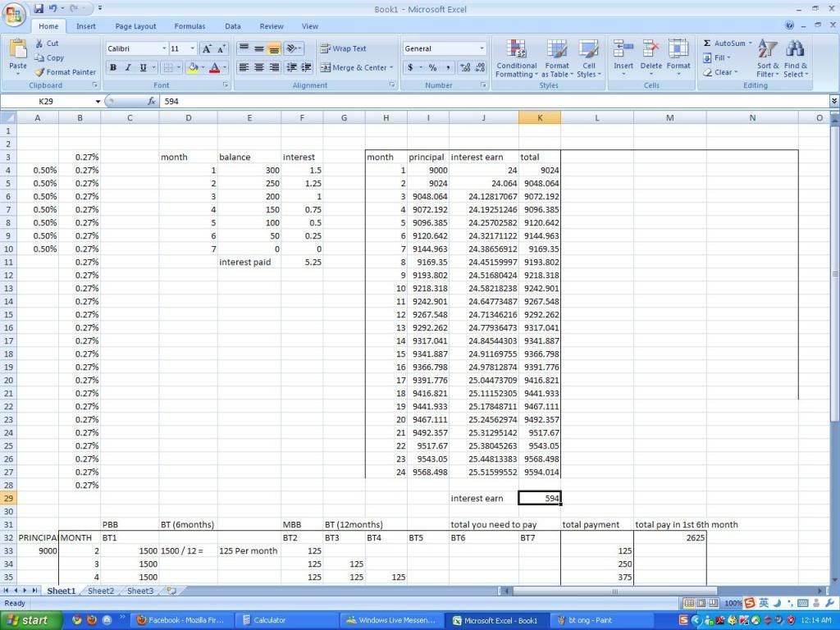Toggle Italic formatting
840x630 pixels.
coord(128,68)
